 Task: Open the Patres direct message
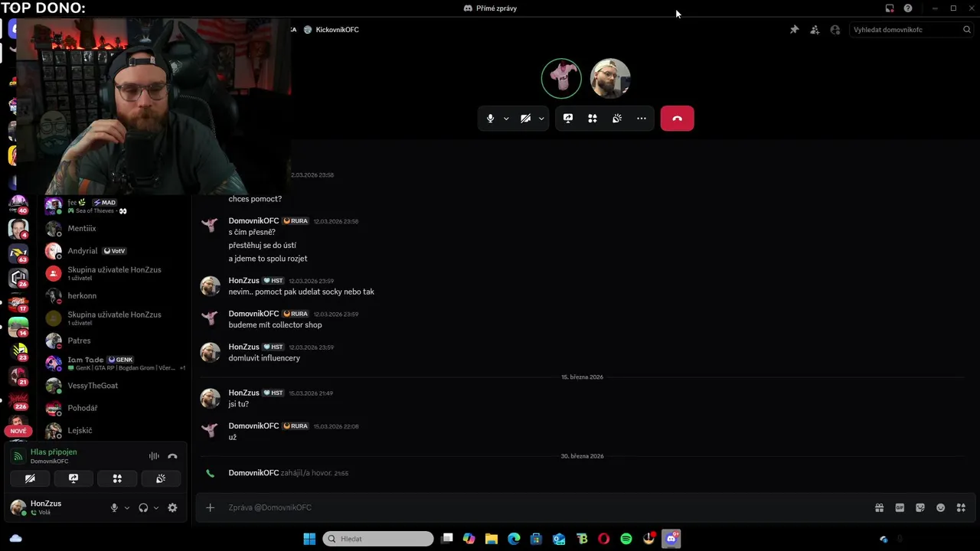pos(115,341)
